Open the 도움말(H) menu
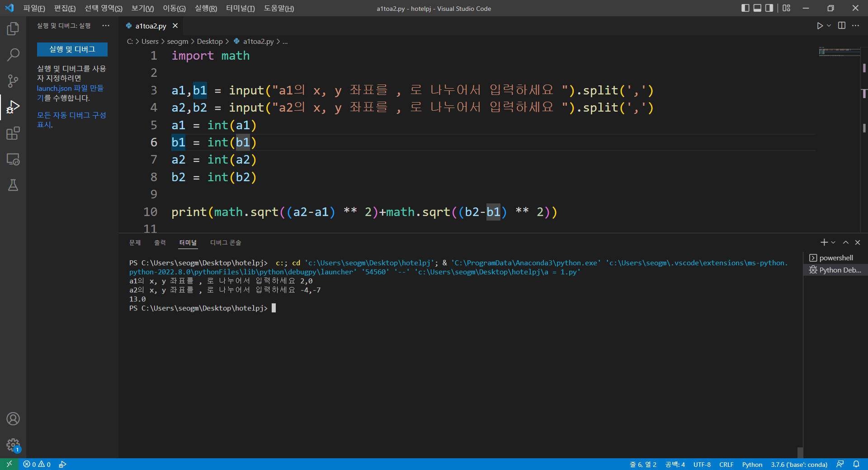The image size is (868, 470). (x=278, y=8)
